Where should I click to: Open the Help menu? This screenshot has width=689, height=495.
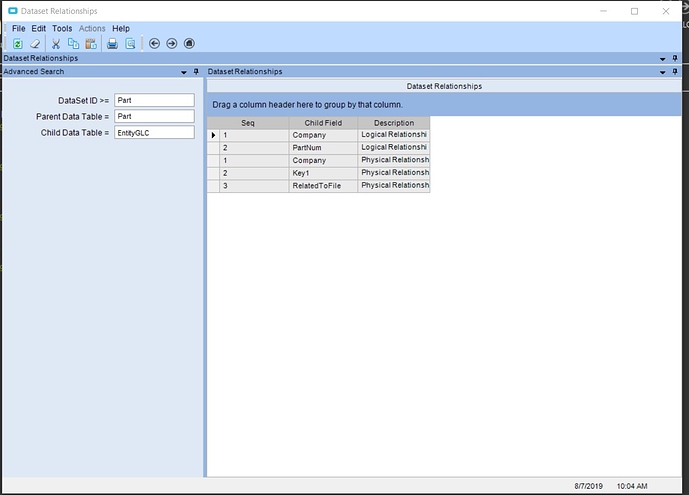[121, 29]
